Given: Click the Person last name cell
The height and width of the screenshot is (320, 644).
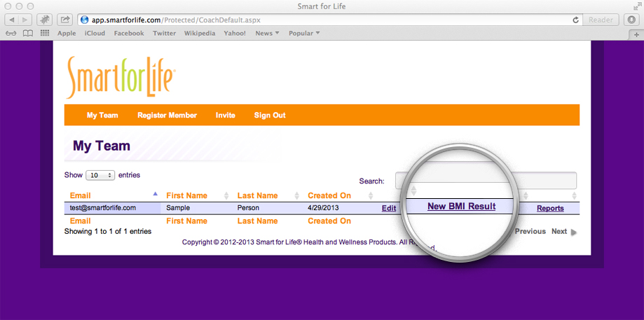Looking at the screenshot, I should point(248,207).
